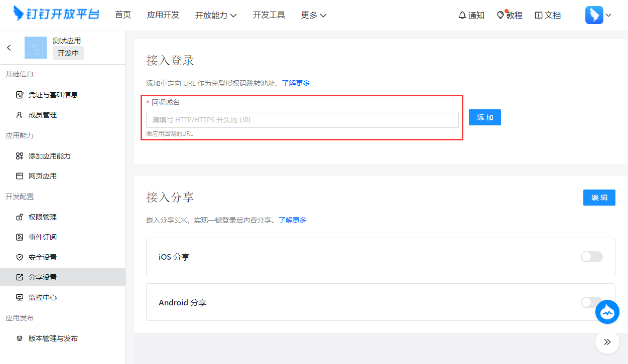Open the notification bell icon
Screen dimensions: 628x364
[462, 16]
